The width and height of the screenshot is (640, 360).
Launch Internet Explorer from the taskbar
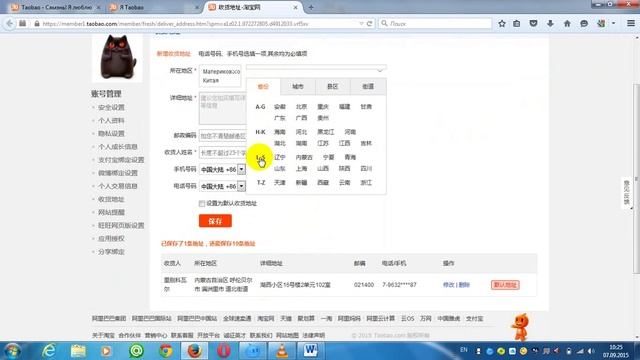pos(49,351)
